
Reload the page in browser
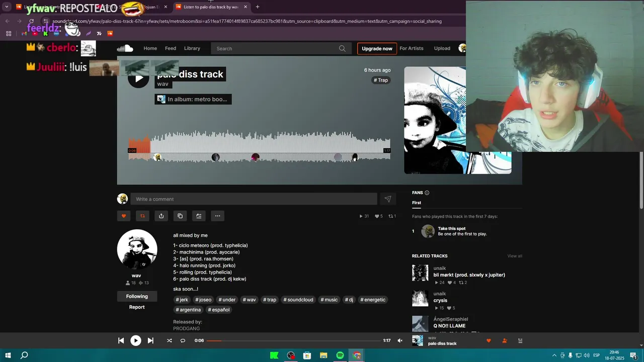pos(31,21)
